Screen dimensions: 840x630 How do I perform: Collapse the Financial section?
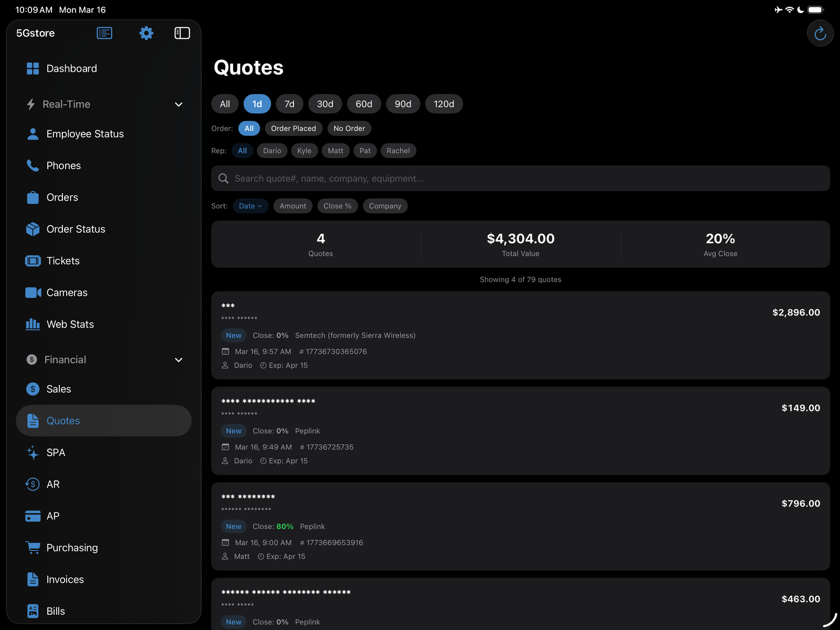[x=178, y=360]
